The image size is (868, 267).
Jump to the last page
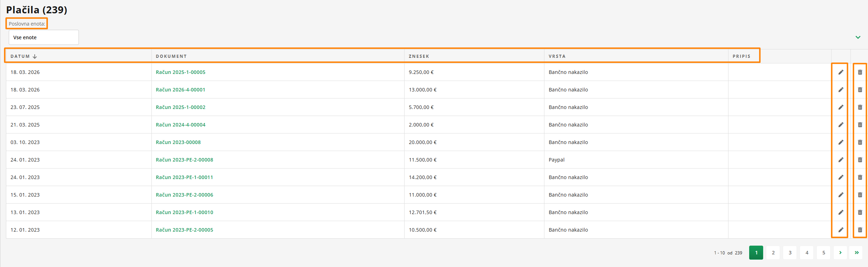coord(856,253)
